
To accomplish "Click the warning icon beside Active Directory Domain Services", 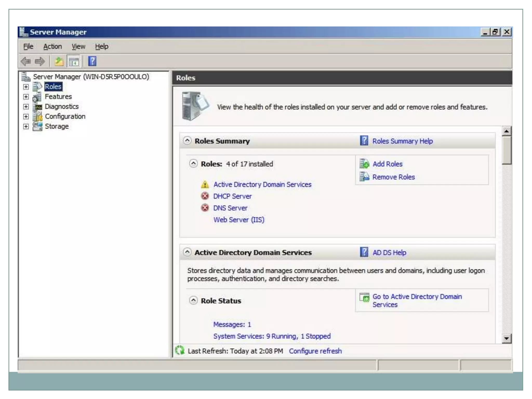I will (x=205, y=184).
